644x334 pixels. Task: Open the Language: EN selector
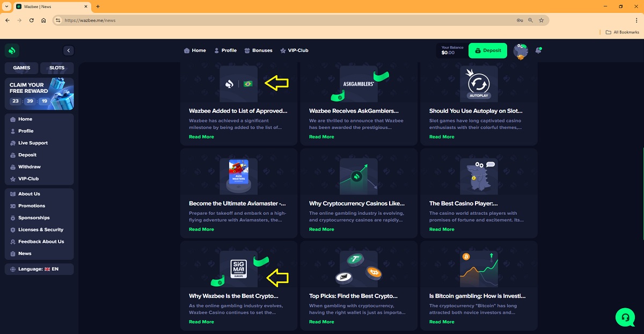point(39,269)
